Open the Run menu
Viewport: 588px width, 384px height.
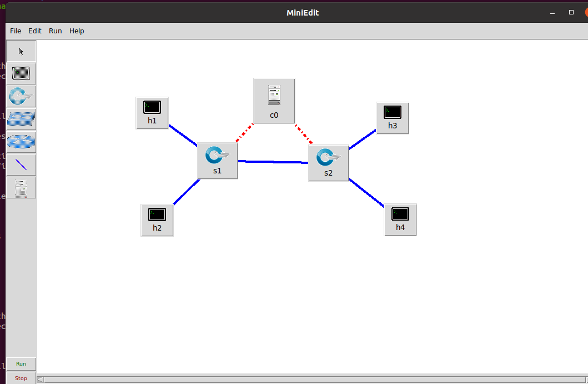[x=55, y=31]
